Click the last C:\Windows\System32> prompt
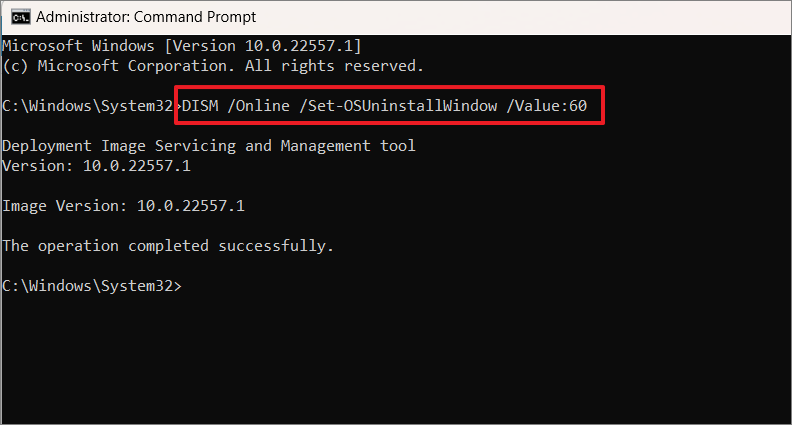 pyautogui.click(x=91, y=286)
